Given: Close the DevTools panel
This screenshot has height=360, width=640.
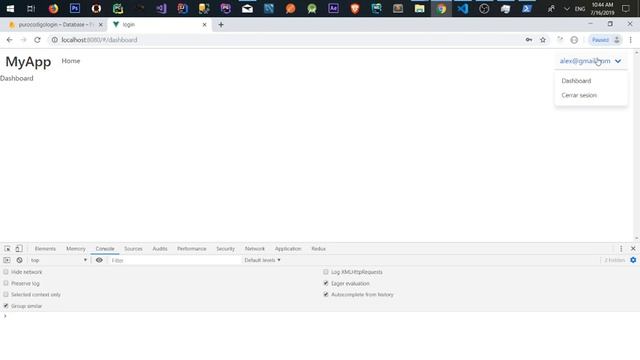Looking at the screenshot, I should coord(633,249).
